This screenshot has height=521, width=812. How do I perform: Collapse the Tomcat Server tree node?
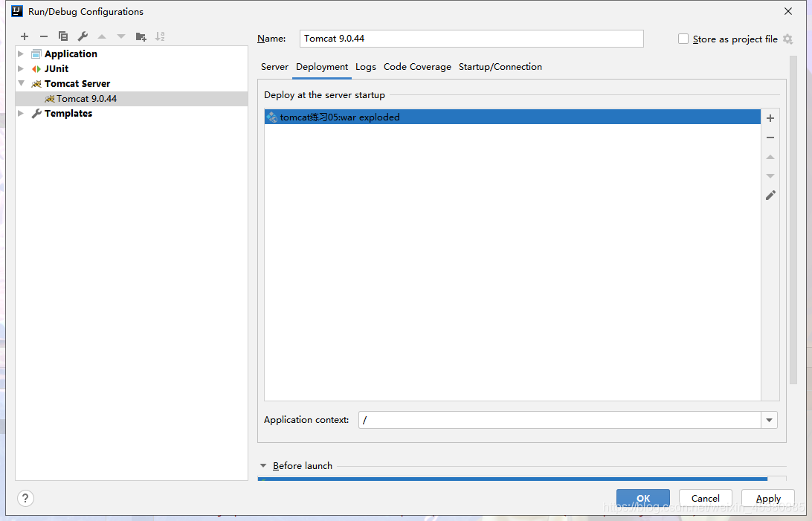(x=22, y=83)
